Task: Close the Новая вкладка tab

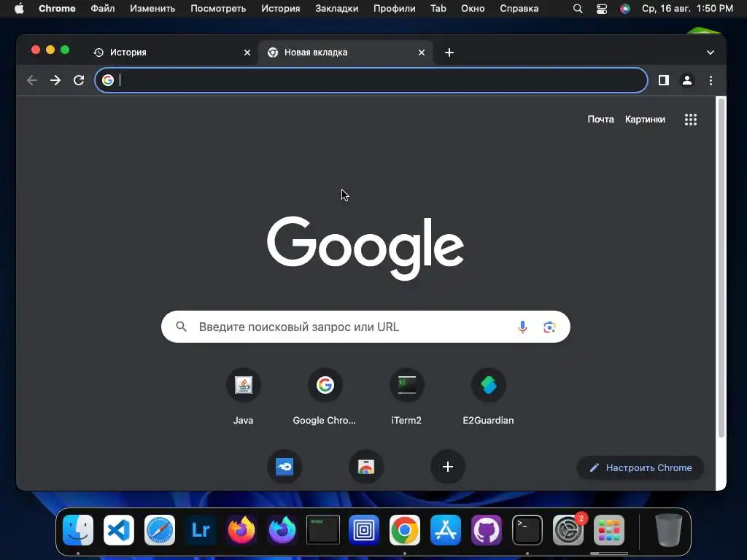Action: point(422,52)
